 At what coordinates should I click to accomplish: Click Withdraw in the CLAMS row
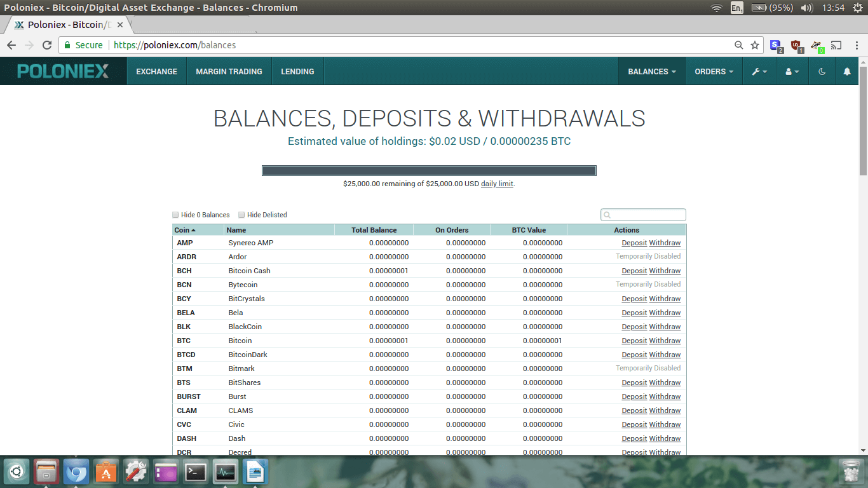(x=665, y=410)
